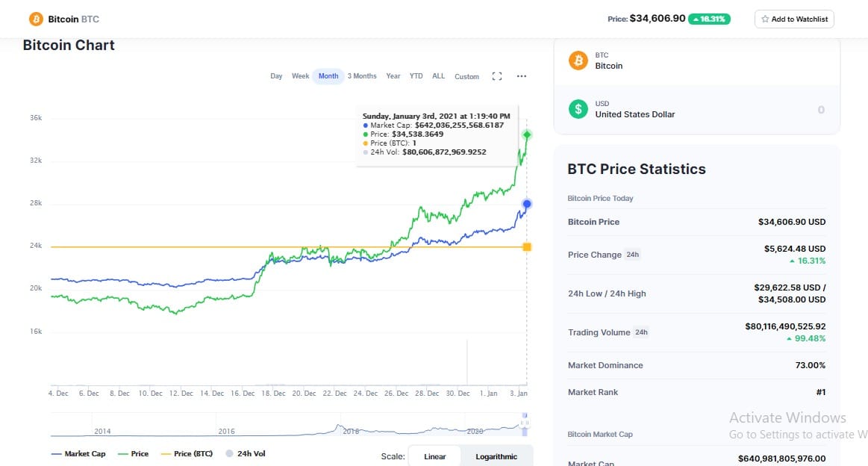Click the Market Dominance value 73.00%
The width and height of the screenshot is (868, 466).
coord(810,365)
